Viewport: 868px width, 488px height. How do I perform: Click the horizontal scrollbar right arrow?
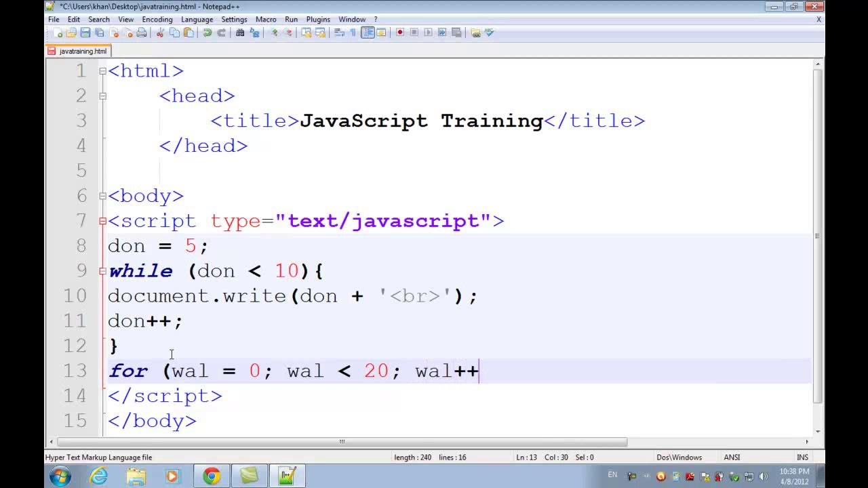806,442
